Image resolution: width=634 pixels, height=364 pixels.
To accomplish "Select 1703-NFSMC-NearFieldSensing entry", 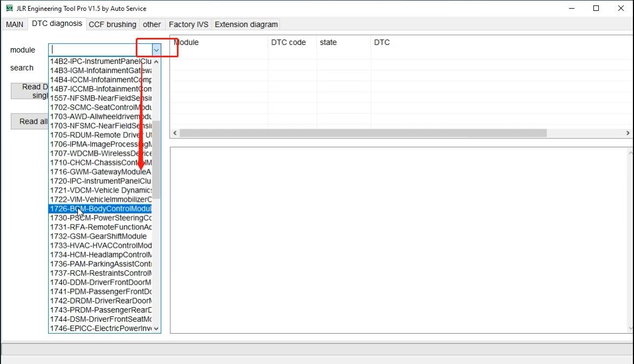I will [x=100, y=126].
